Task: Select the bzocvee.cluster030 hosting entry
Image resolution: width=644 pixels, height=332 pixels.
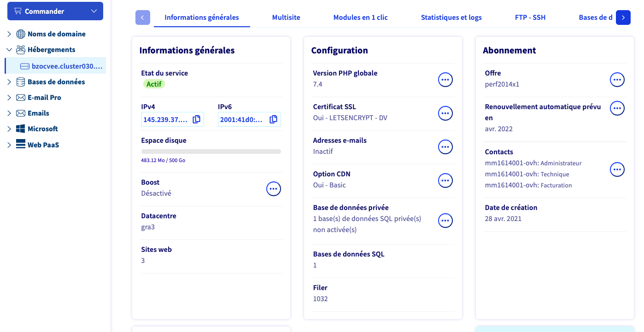Action: pos(56,66)
